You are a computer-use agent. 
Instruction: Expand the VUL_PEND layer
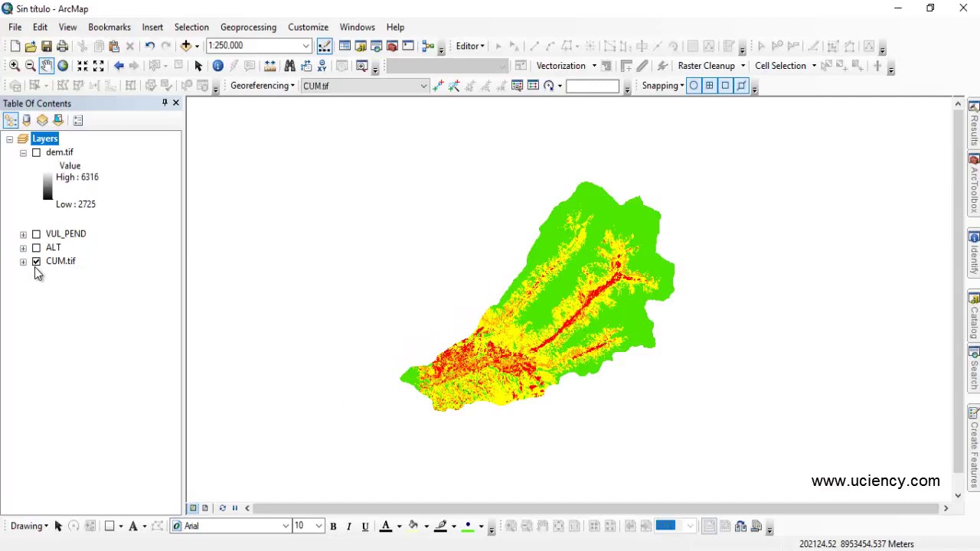pyautogui.click(x=23, y=234)
